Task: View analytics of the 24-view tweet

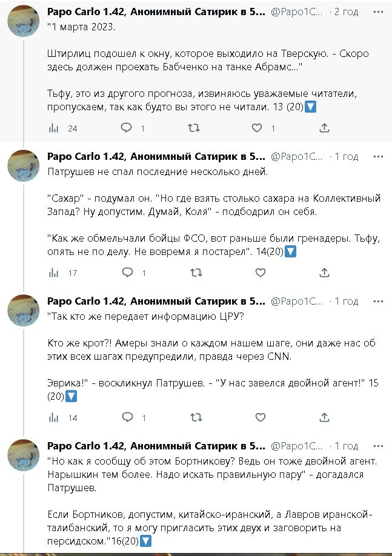Action: [53, 128]
